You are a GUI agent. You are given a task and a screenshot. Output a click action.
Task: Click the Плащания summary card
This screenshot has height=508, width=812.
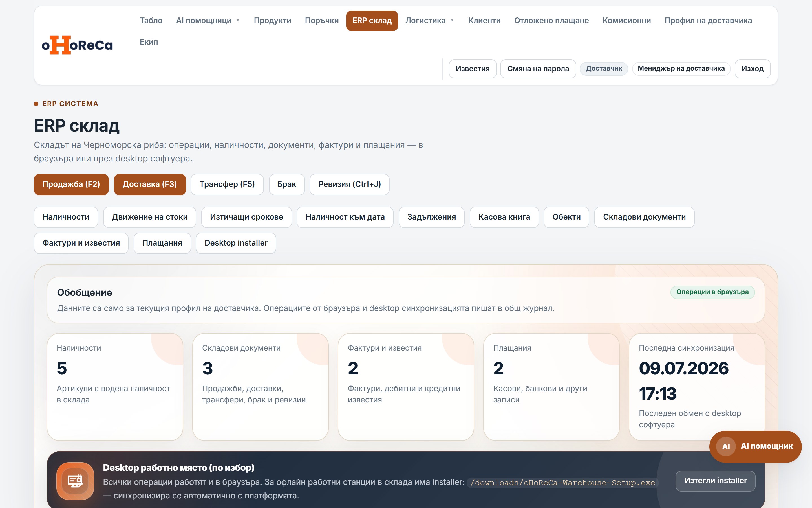click(551, 387)
